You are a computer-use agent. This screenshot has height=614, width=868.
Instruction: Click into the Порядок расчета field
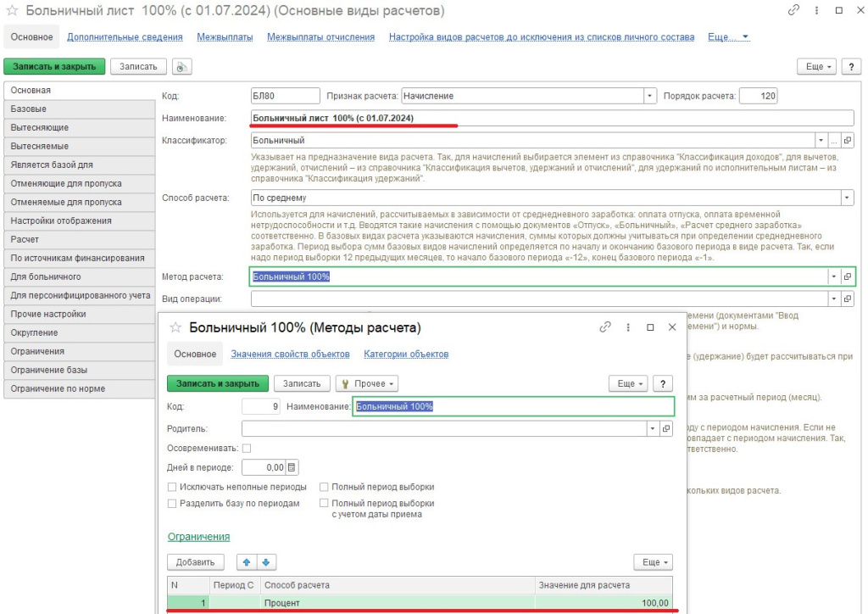point(758,97)
